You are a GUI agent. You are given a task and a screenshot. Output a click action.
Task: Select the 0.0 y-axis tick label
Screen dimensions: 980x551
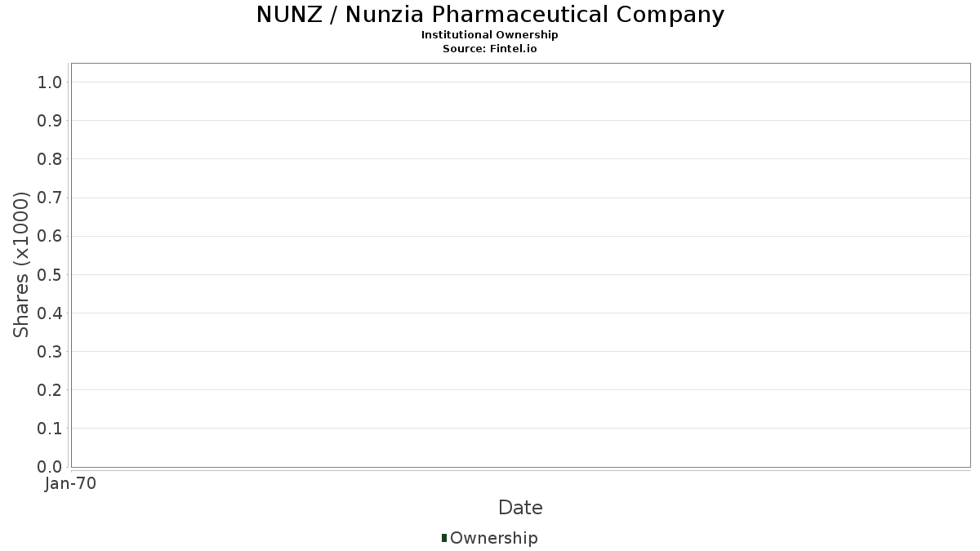pyautogui.click(x=50, y=467)
